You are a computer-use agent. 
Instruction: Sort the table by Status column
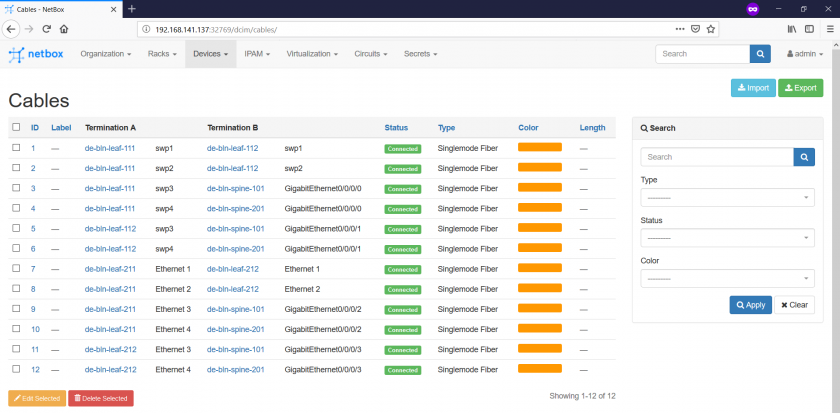[x=396, y=127]
